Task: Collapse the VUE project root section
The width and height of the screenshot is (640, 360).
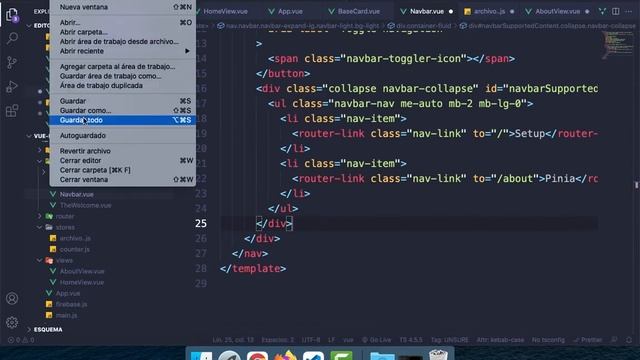Action: coord(29,136)
